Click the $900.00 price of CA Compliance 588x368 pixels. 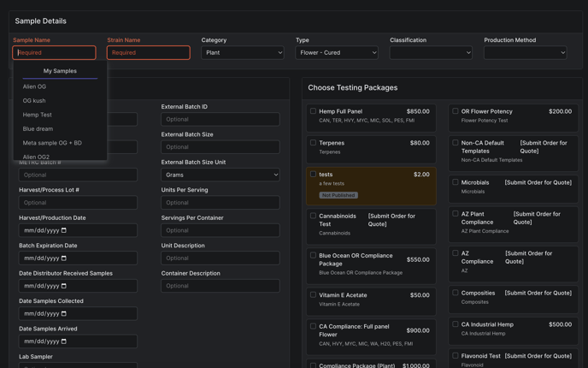418,330
